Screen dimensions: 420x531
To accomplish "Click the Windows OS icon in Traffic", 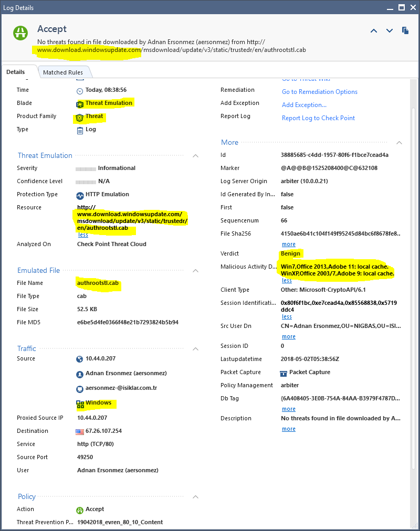I will pos(80,404).
